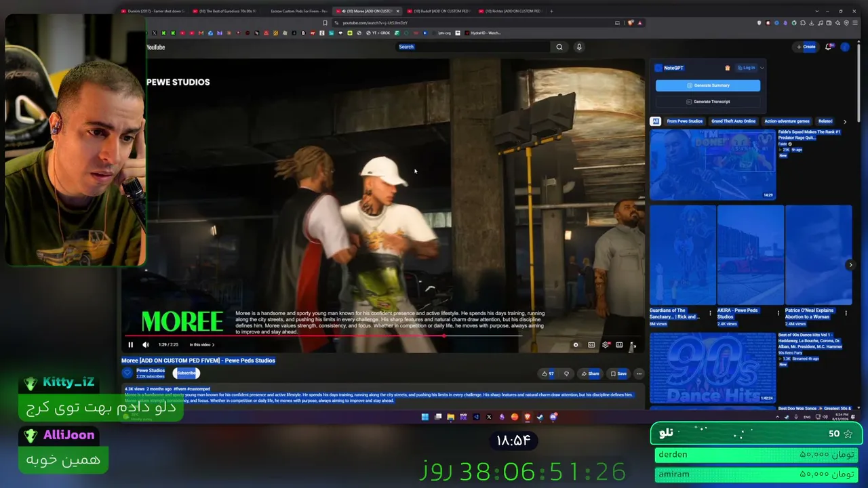Open the Faide's Squad video thumbnail
This screenshot has height=488, width=868.
(x=713, y=165)
